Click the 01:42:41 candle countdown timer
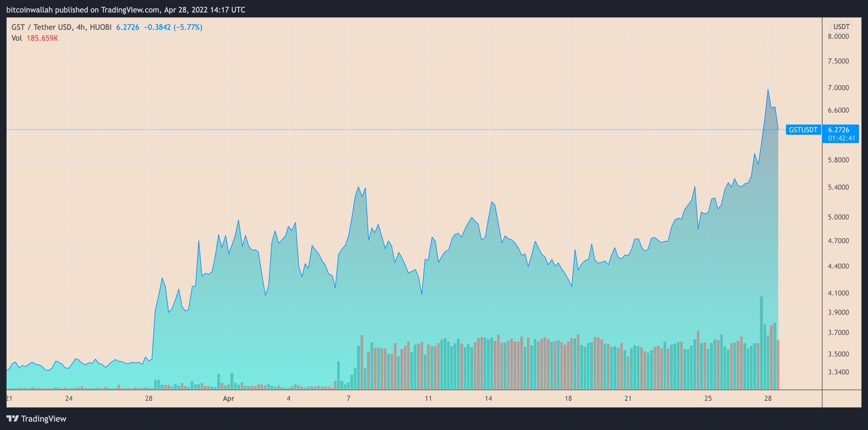Screen dimensions: 868x430 (841, 138)
